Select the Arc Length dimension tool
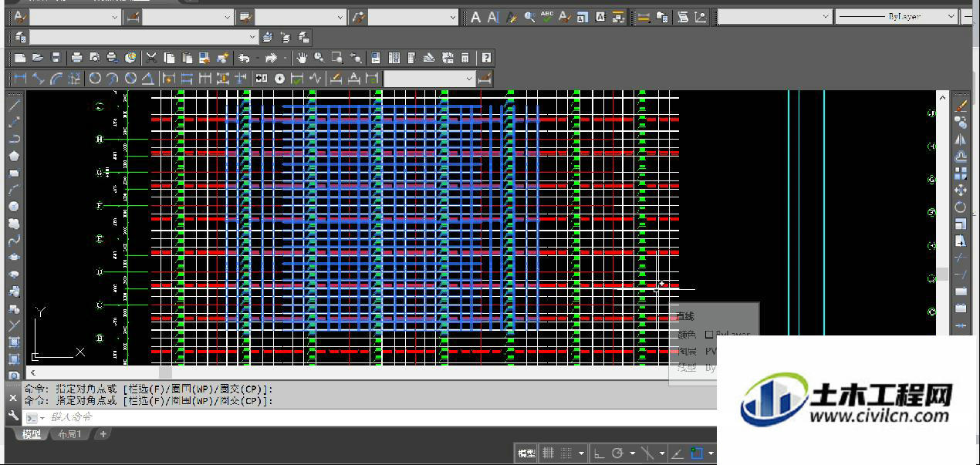The width and height of the screenshot is (980, 465). tap(56, 79)
